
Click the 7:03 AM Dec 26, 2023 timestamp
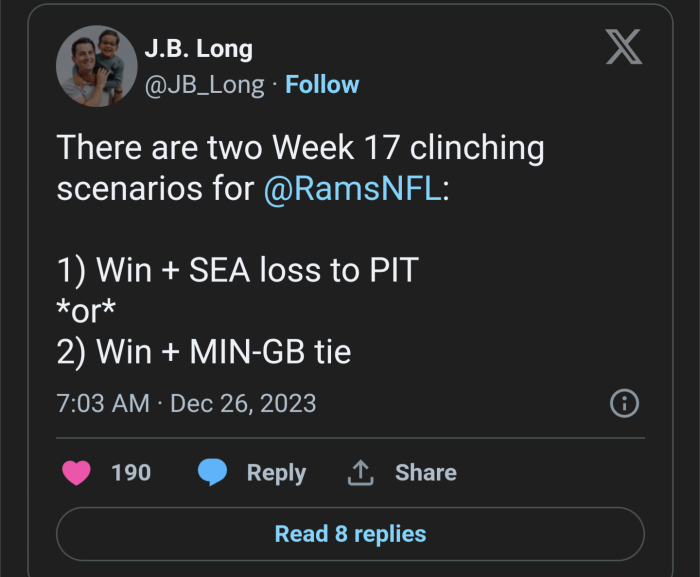[x=186, y=404]
